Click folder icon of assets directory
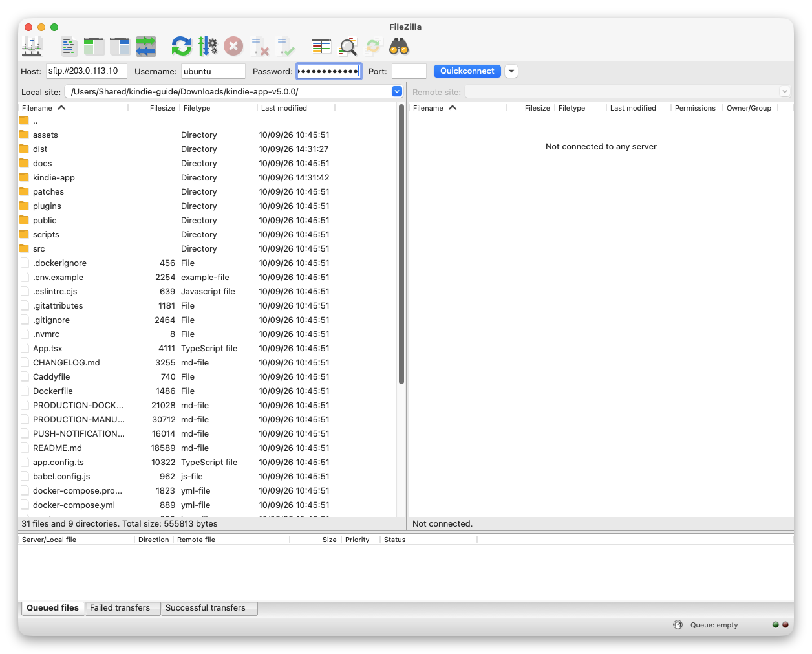 point(24,135)
